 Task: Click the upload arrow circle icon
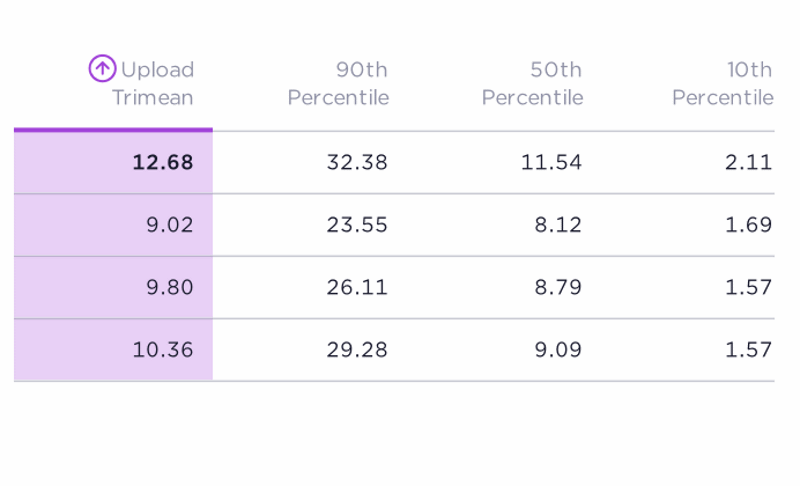coord(102,69)
